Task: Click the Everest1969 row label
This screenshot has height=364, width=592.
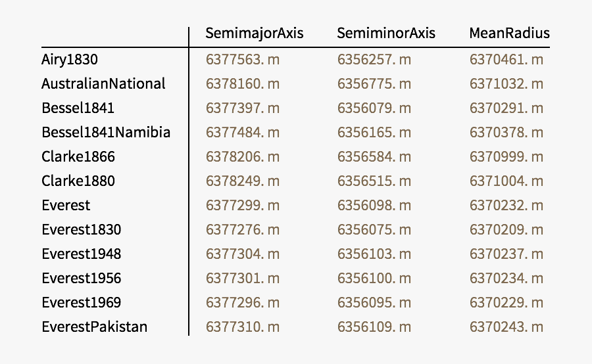Action: pyautogui.click(x=81, y=302)
